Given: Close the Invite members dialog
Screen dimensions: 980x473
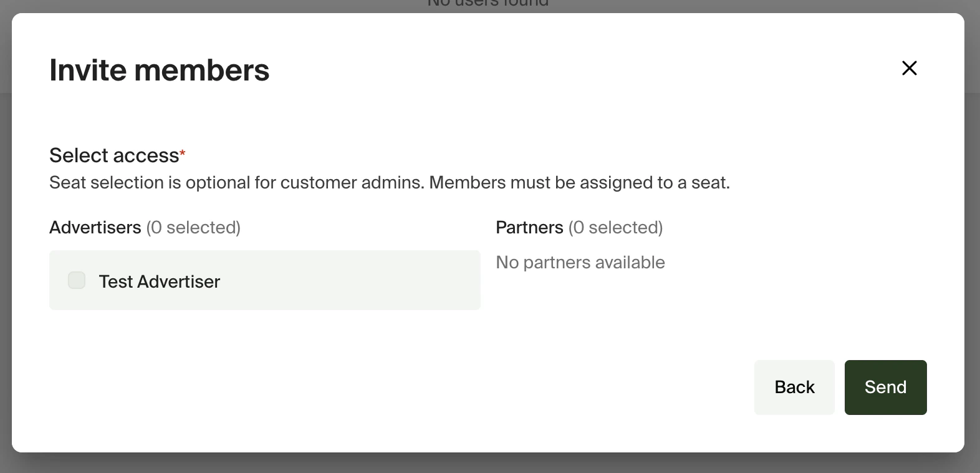Looking at the screenshot, I should [909, 68].
